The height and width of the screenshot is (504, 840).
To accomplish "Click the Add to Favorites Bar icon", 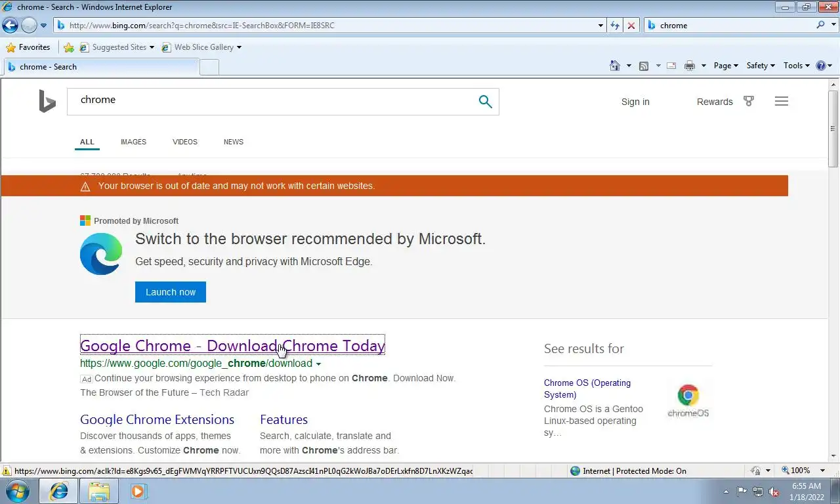I will (x=69, y=47).
